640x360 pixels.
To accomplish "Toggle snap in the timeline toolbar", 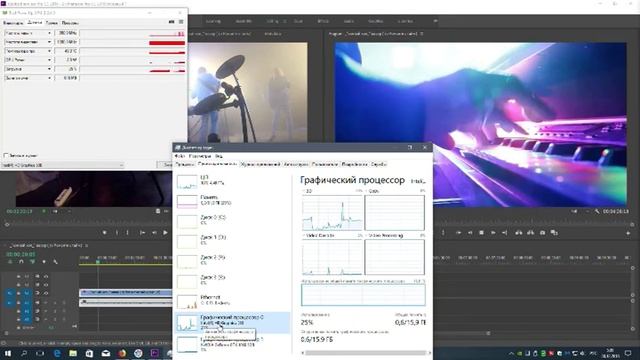I will pos(21,262).
